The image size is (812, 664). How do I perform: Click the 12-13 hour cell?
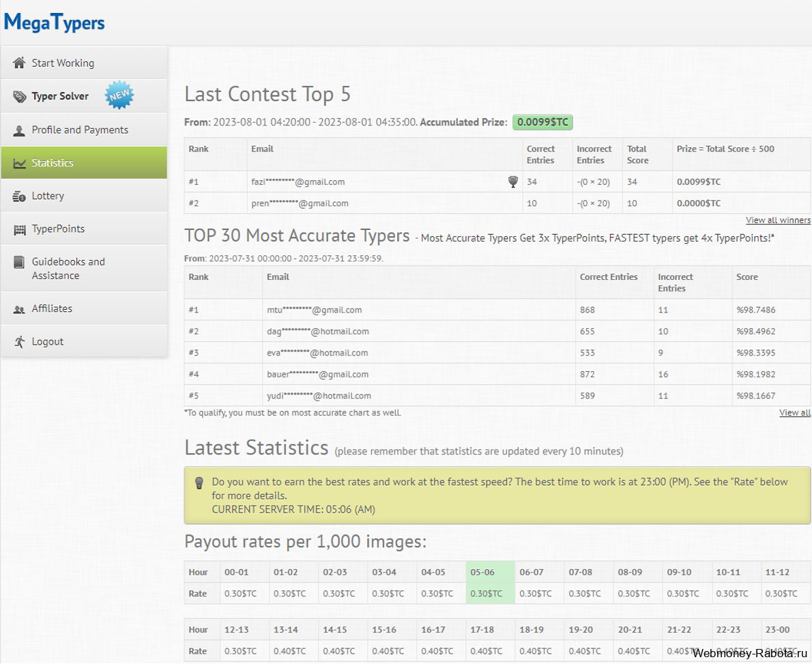pyautogui.click(x=244, y=629)
